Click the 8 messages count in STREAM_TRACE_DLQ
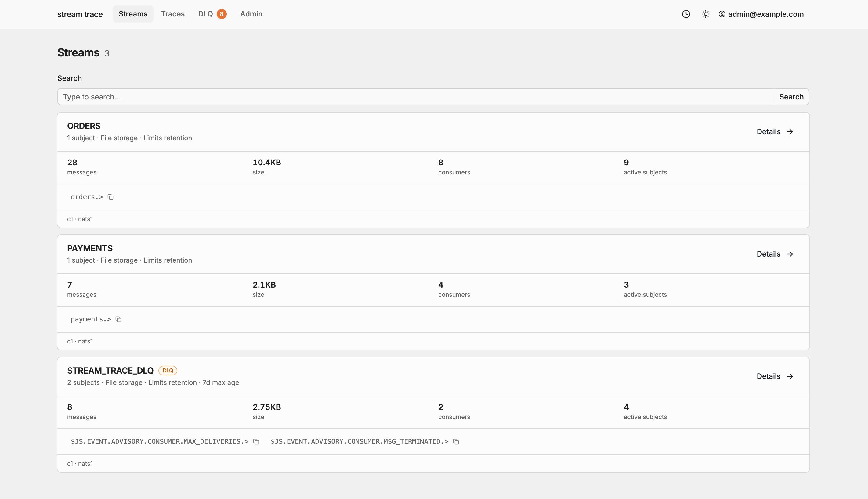 [x=70, y=407]
